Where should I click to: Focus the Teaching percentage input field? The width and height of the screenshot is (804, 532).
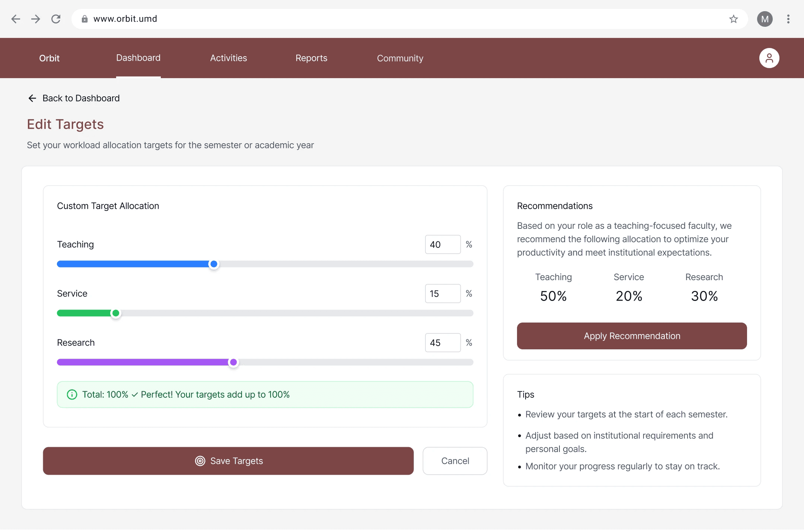pyautogui.click(x=443, y=244)
